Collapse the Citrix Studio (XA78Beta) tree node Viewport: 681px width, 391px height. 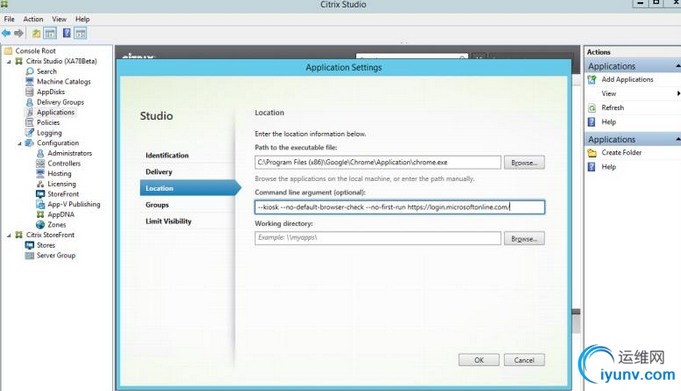tap(9, 62)
